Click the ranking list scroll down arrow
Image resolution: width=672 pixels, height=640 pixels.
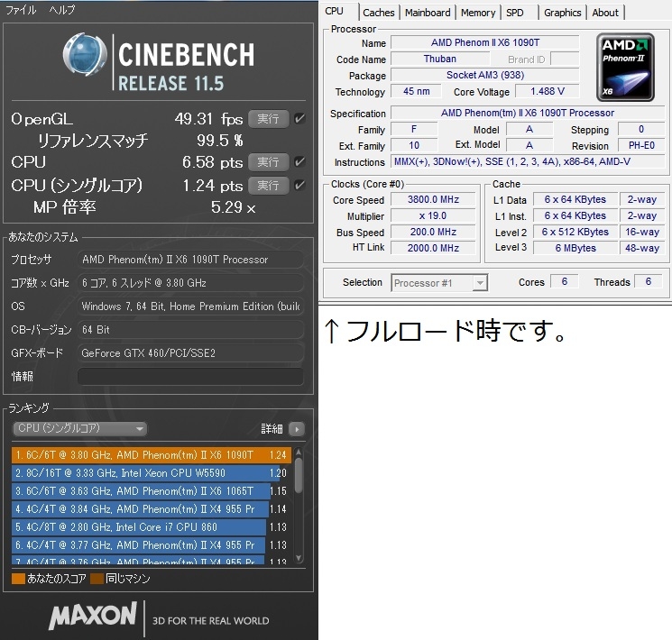(299, 558)
